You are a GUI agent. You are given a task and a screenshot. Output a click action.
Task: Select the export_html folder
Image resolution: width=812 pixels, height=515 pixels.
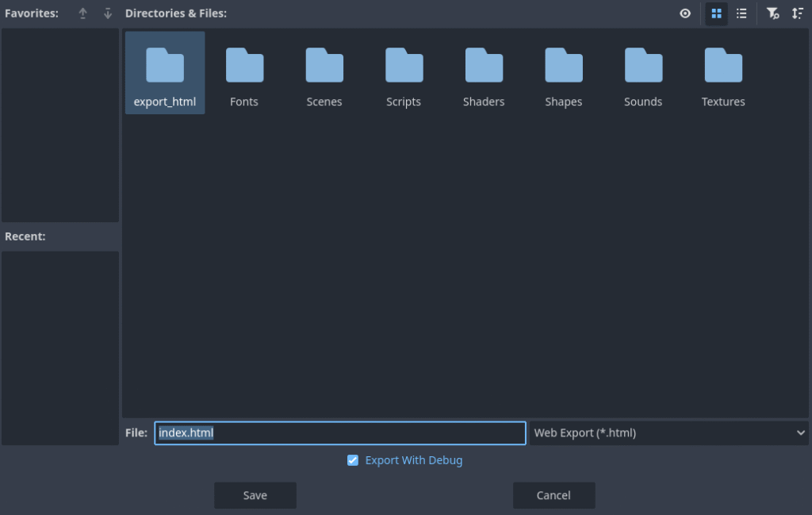click(x=165, y=73)
